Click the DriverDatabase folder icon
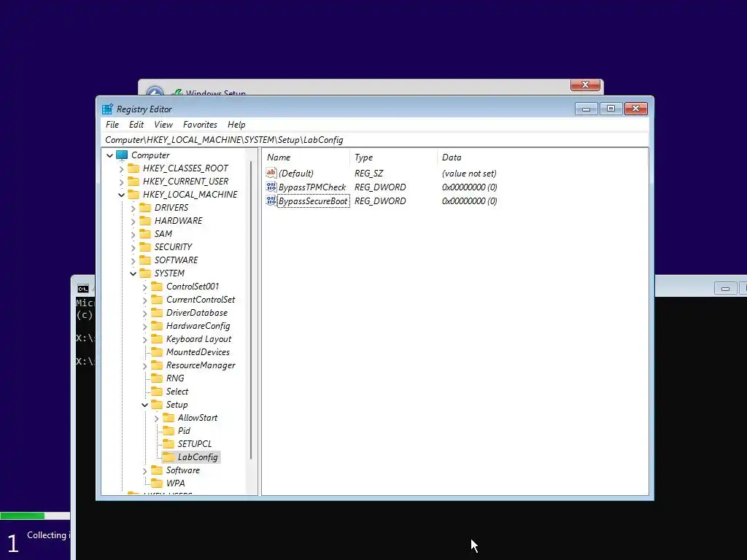This screenshot has width=747, height=560. point(157,313)
